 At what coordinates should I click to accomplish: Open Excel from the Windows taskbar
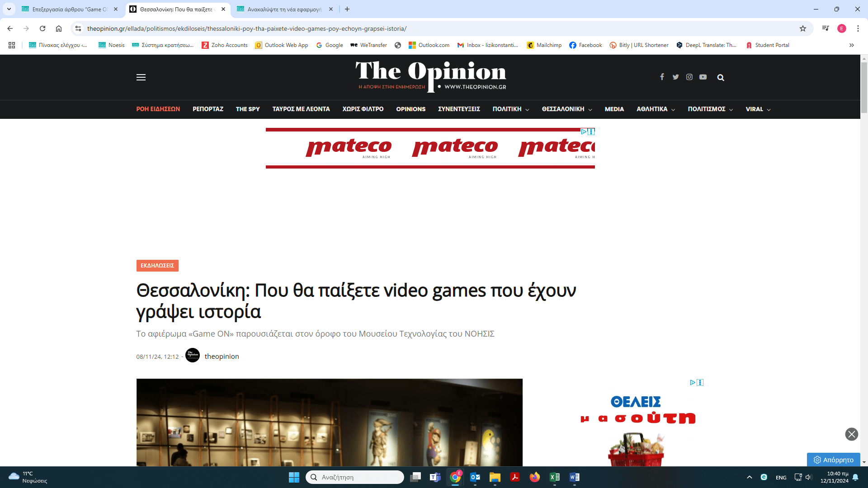click(554, 477)
